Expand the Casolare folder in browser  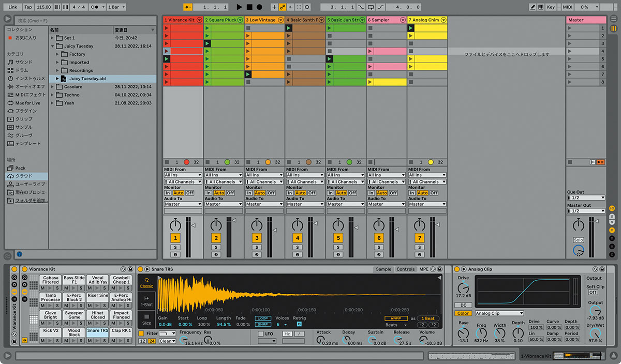point(53,87)
